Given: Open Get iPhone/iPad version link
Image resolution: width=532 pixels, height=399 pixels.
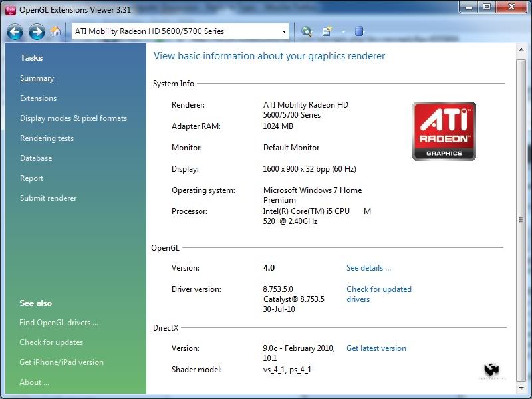Looking at the screenshot, I should click(x=61, y=362).
